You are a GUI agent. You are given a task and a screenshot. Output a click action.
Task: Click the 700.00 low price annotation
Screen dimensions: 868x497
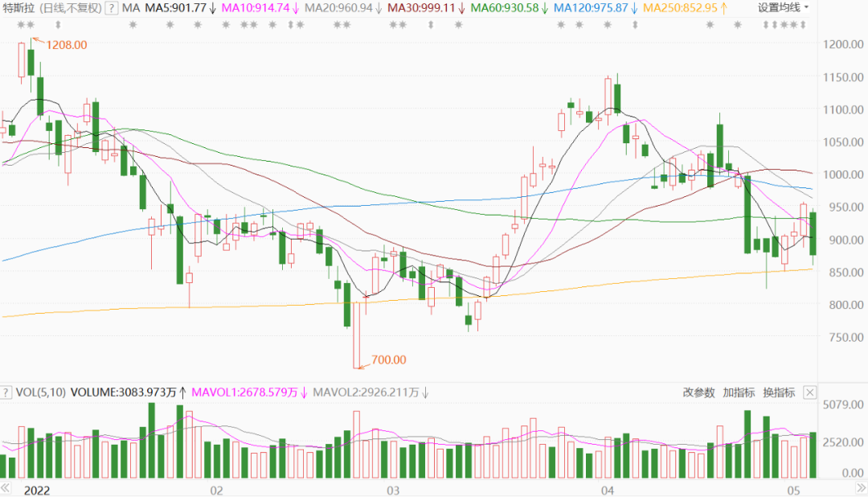pyautogui.click(x=389, y=360)
